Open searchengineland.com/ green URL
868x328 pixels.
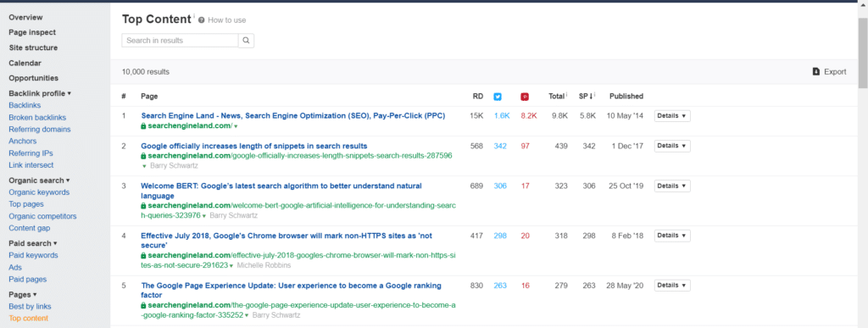[190, 126]
